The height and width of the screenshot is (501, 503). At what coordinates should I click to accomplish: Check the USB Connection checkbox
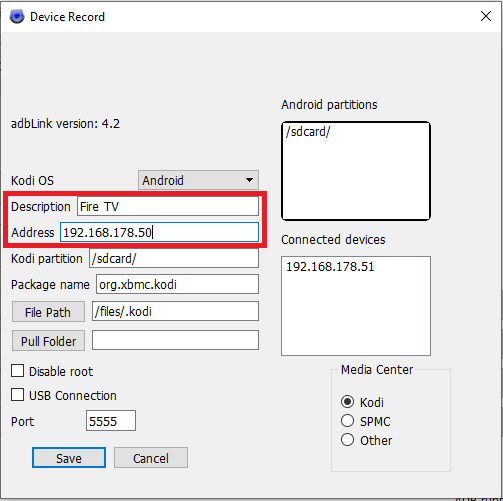pyautogui.click(x=17, y=395)
